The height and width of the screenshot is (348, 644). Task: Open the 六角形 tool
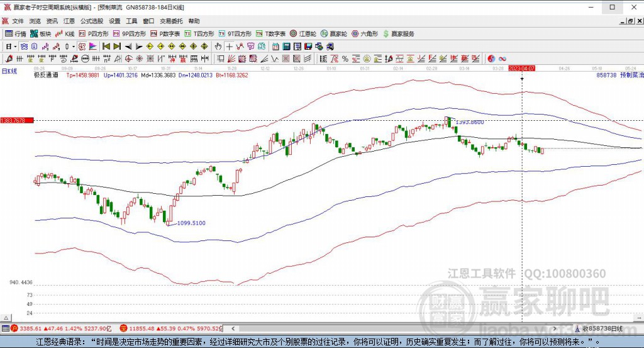(365, 34)
